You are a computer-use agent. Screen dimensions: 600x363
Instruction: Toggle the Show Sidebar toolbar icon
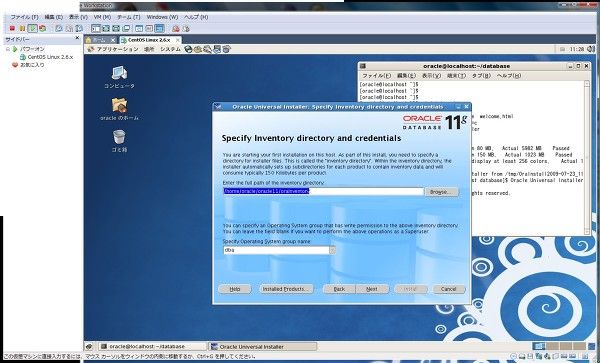click(x=96, y=28)
